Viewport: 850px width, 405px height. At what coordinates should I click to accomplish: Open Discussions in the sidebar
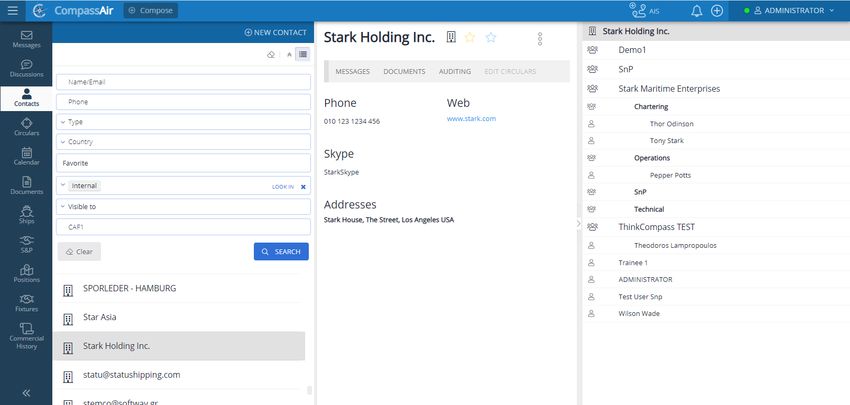pos(26,69)
